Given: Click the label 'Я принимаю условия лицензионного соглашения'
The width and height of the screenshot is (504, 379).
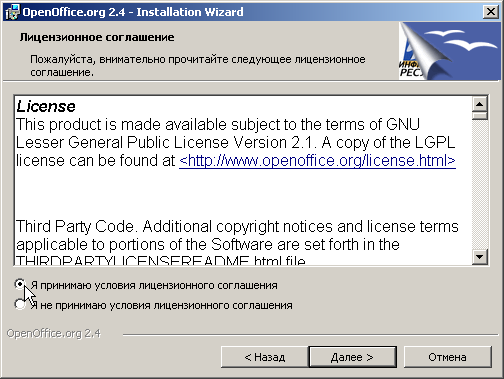Looking at the screenshot, I should [x=154, y=286].
